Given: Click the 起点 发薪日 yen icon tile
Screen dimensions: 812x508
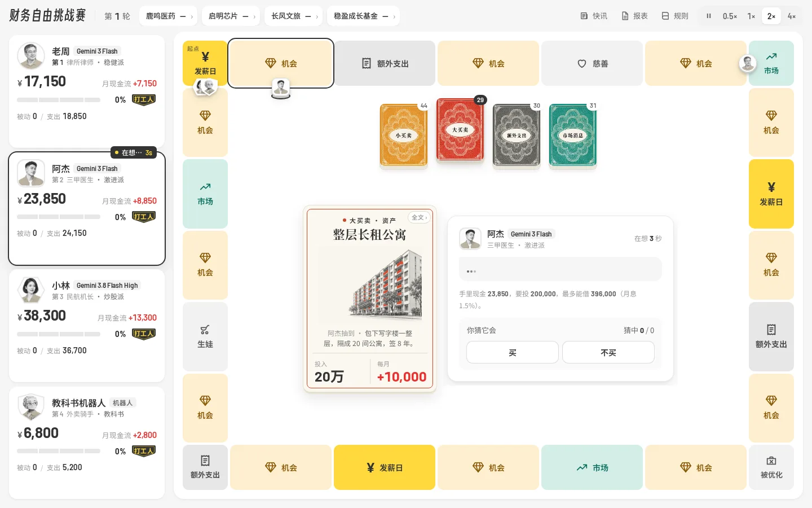Looking at the screenshot, I should point(205,63).
